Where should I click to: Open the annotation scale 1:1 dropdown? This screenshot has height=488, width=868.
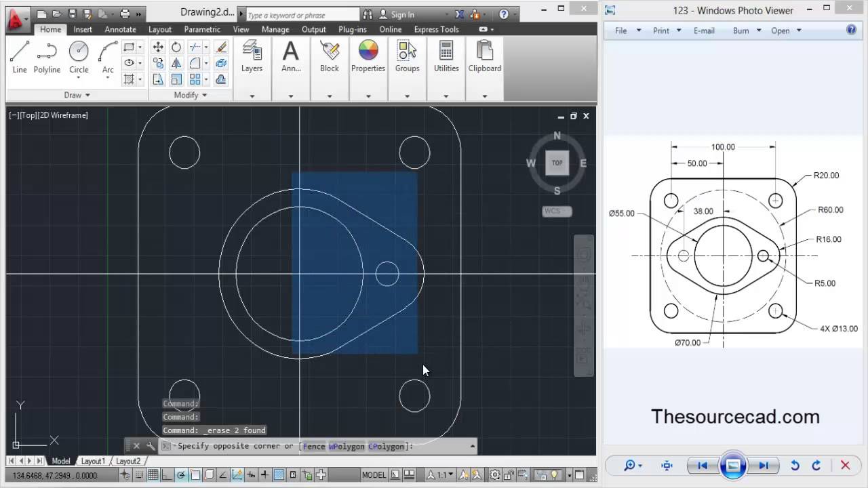441,475
